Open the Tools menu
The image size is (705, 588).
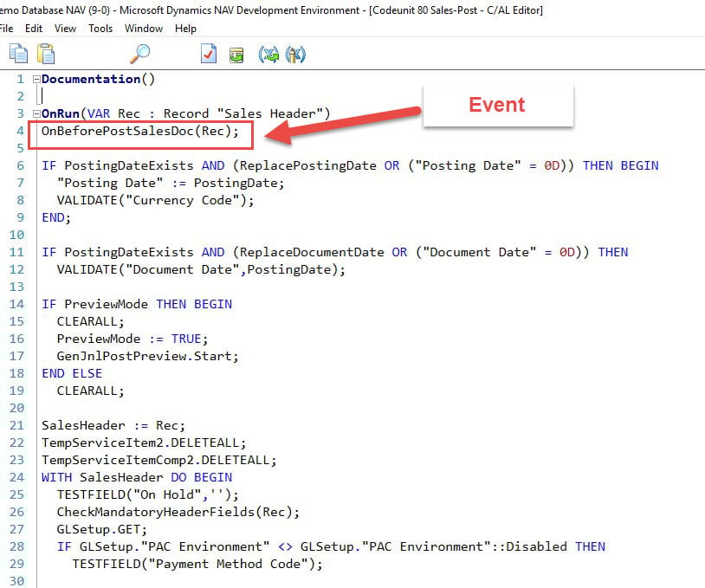coord(100,28)
